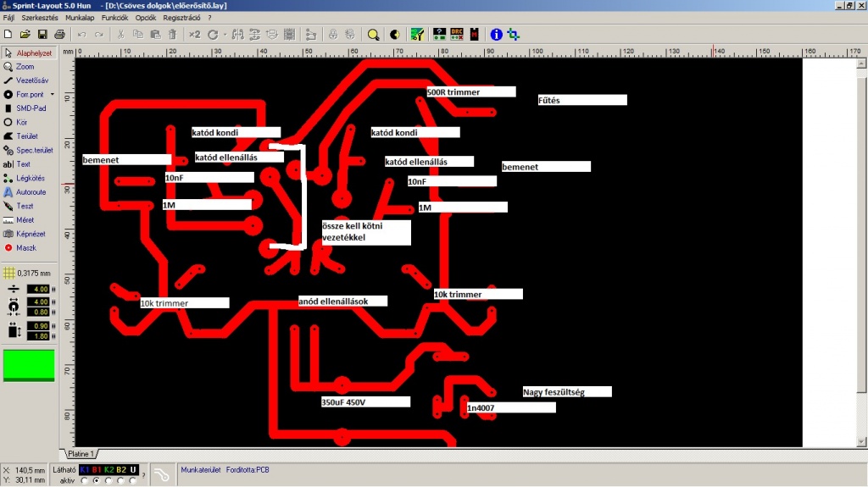Set K1 layer as active radio button
This screenshot has width=868, height=487.
[x=84, y=480]
